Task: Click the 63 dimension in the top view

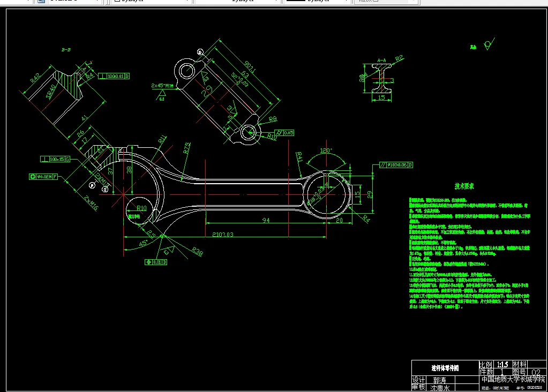Action: (x=245, y=74)
